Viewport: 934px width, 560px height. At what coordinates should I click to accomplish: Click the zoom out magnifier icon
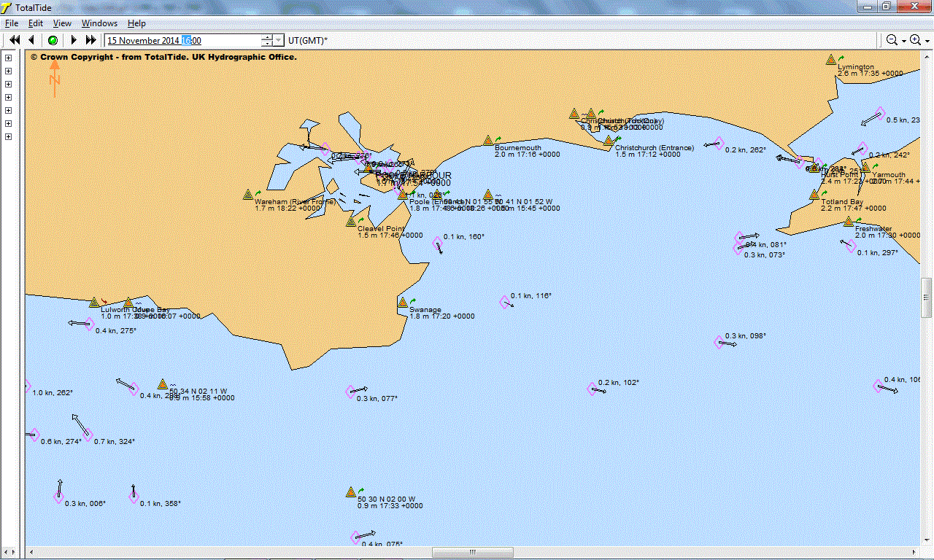coord(891,40)
